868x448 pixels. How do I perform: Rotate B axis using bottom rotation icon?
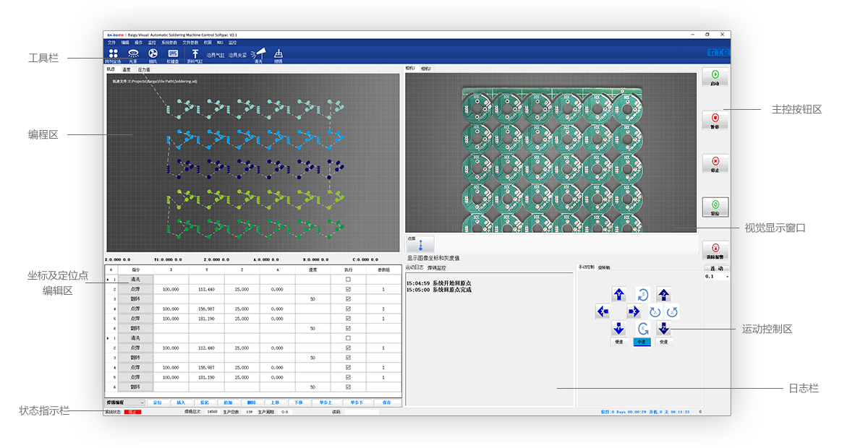[643, 329]
